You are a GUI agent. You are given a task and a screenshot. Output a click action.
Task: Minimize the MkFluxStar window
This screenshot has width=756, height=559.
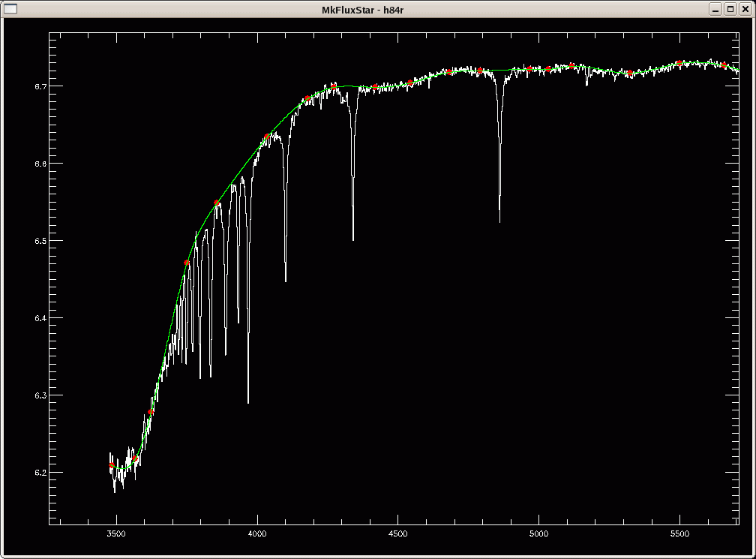716,8
